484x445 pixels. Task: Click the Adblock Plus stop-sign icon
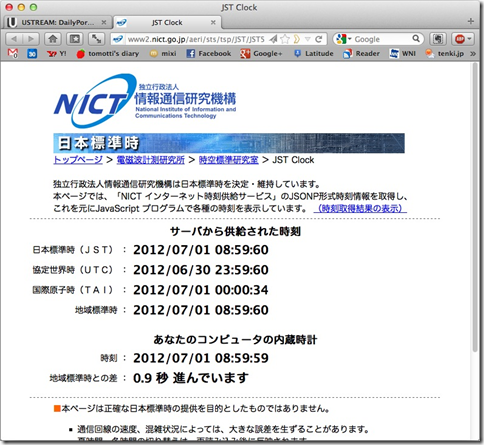click(x=460, y=39)
